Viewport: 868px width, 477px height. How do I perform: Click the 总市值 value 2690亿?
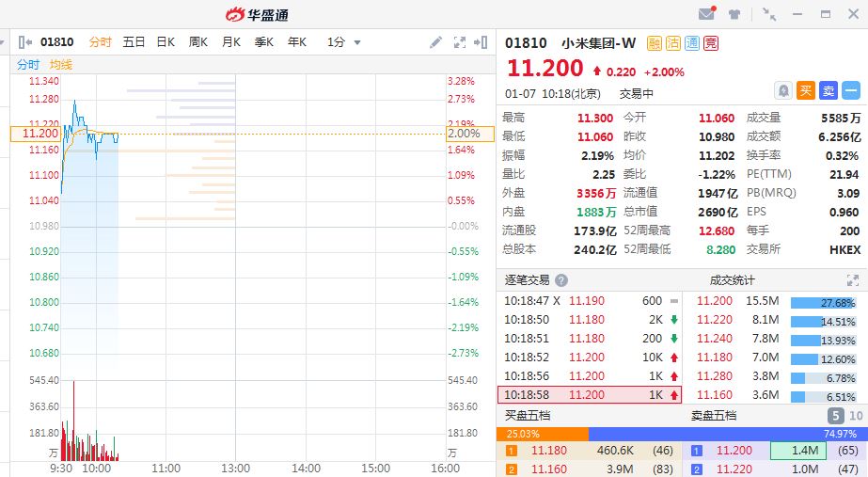coord(718,213)
